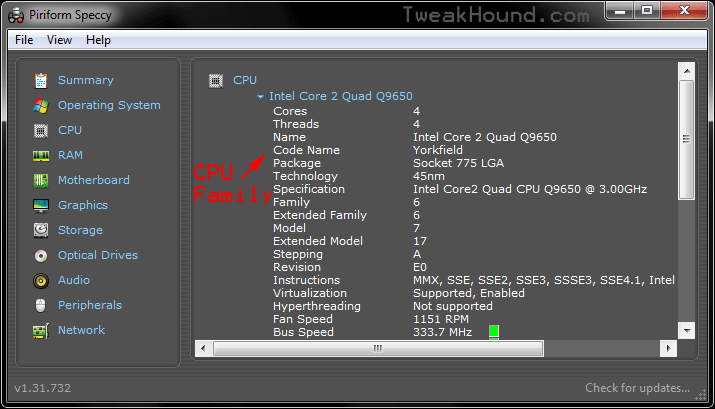Open the Summary section
This screenshot has height=409, width=715.
pos(86,80)
